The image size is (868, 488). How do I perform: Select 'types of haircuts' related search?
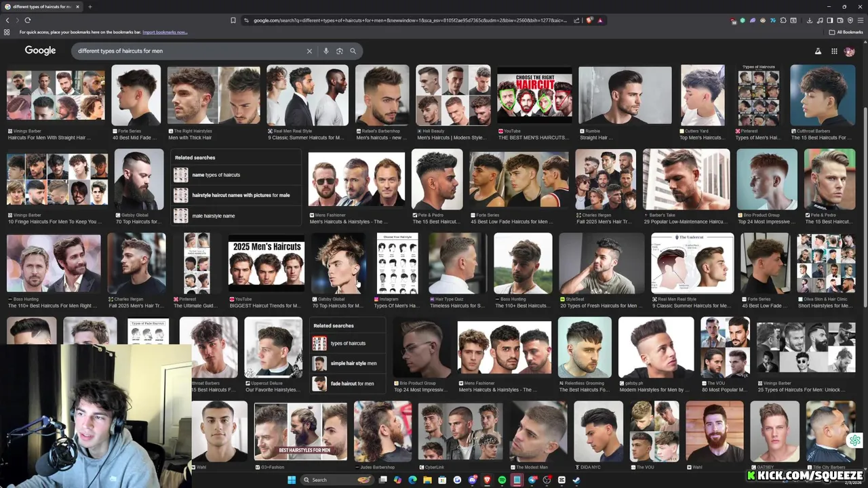pyautogui.click(x=348, y=343)
